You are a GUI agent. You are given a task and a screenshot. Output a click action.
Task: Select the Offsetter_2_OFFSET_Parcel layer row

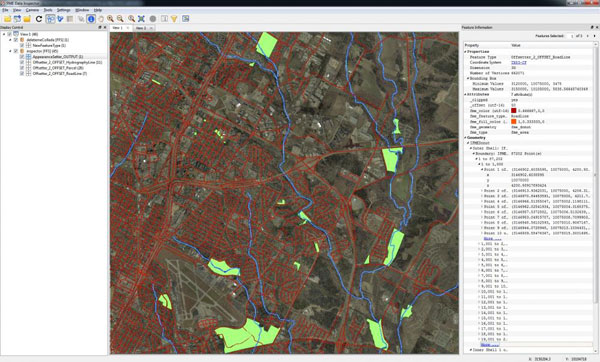tap(58, 68)
